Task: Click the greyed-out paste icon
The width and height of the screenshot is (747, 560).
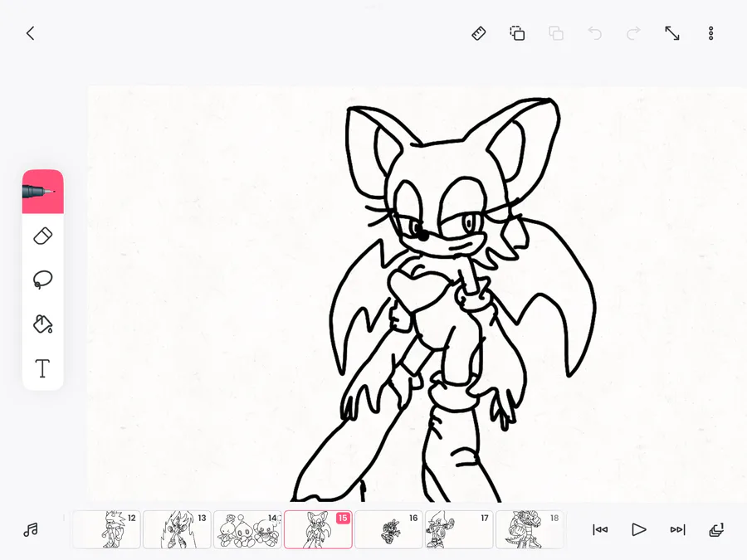Action: pos(556,33)
